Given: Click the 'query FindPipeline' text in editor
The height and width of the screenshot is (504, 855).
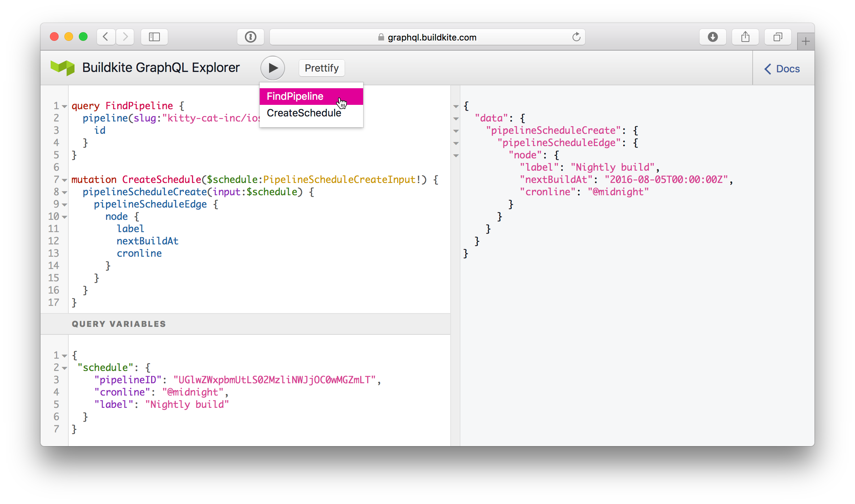Looking at the screenshot, I should 122,106.
